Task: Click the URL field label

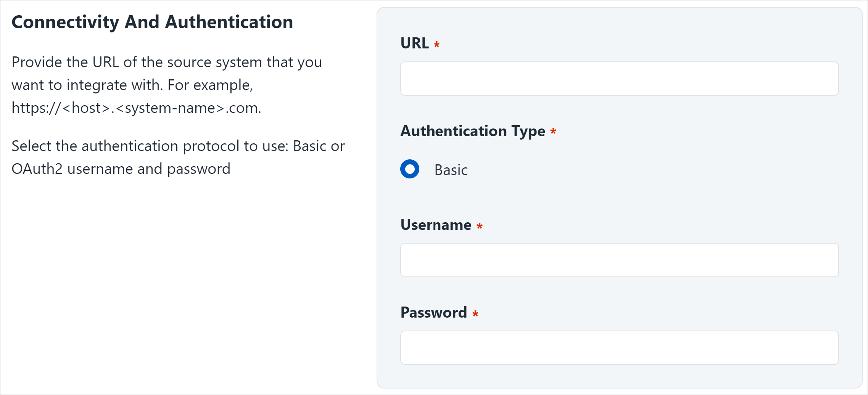Action: pos(415,44)
